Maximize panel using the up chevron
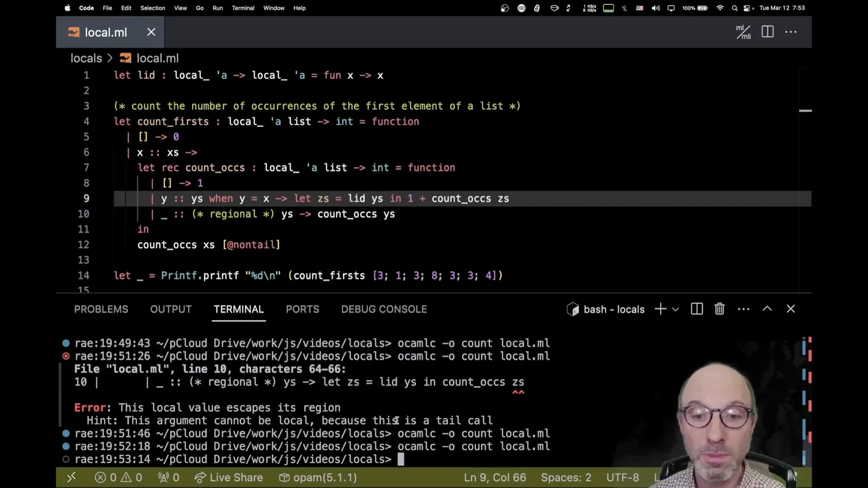 tap(767, 309)
